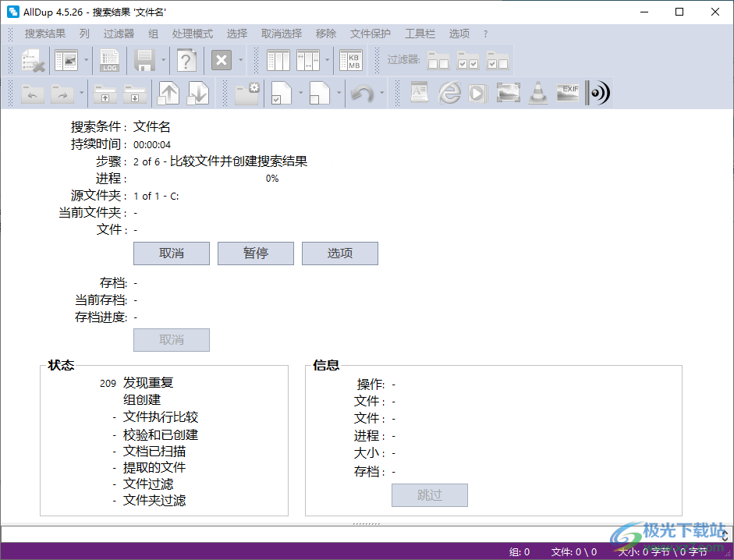Click the delete search result icon
The height and width of the screenshot is (560, 734).
pos(34,60)
